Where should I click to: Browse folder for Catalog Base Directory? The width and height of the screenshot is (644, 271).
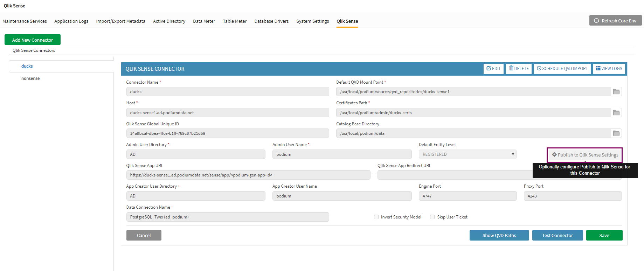[616, 133]
